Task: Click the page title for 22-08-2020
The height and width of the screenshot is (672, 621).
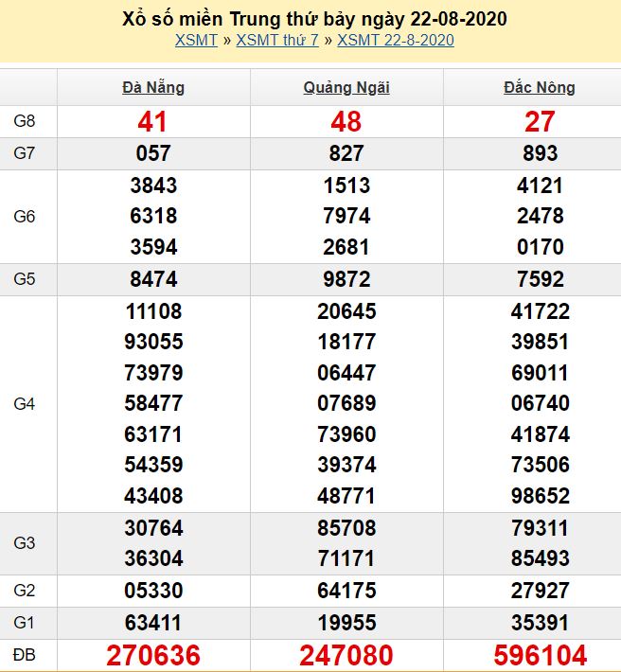Action: pos(314,18)
